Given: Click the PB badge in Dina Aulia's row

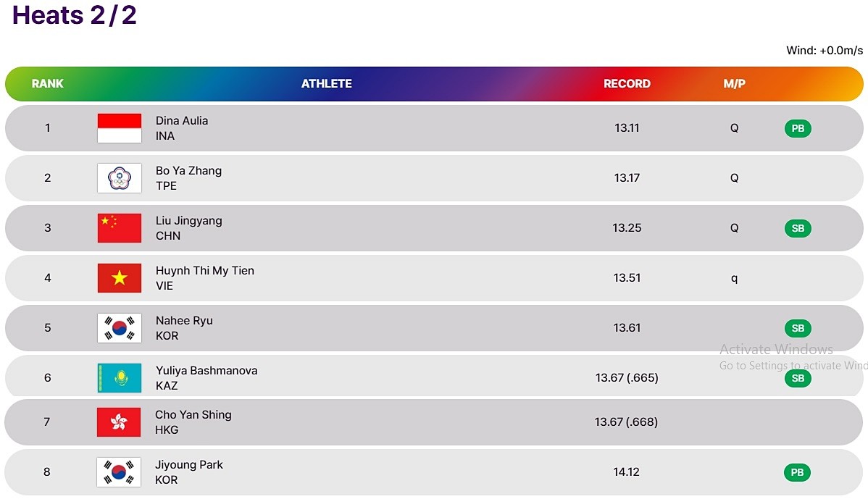Looking at the screenshot, I should [798, 128].
